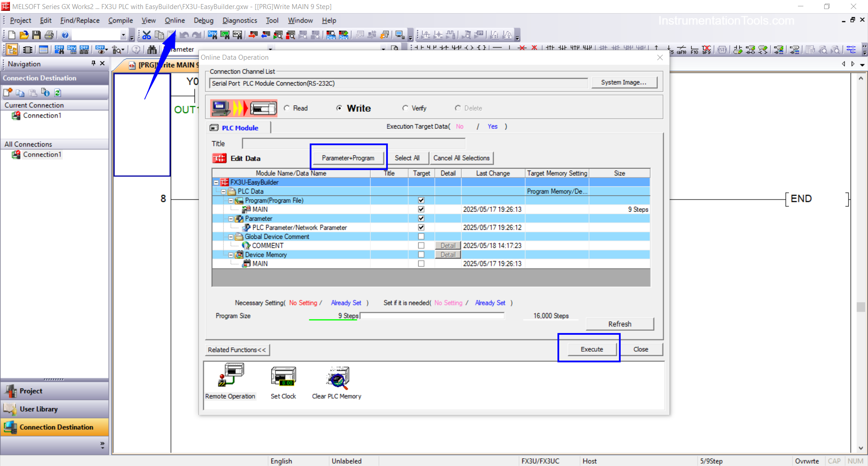Screen dimensions: 868x466
Task: Click the Clear PLC Memory icon
Action: point(338,378)
